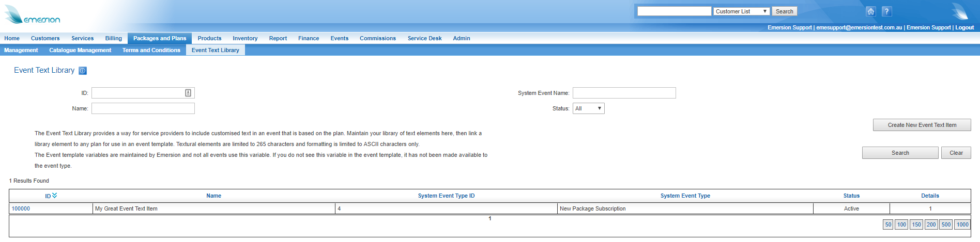The height and width of the screenshot is (242, 980).
Task: Open Terms and Conditions tab
Action: [x=151, y=50]
